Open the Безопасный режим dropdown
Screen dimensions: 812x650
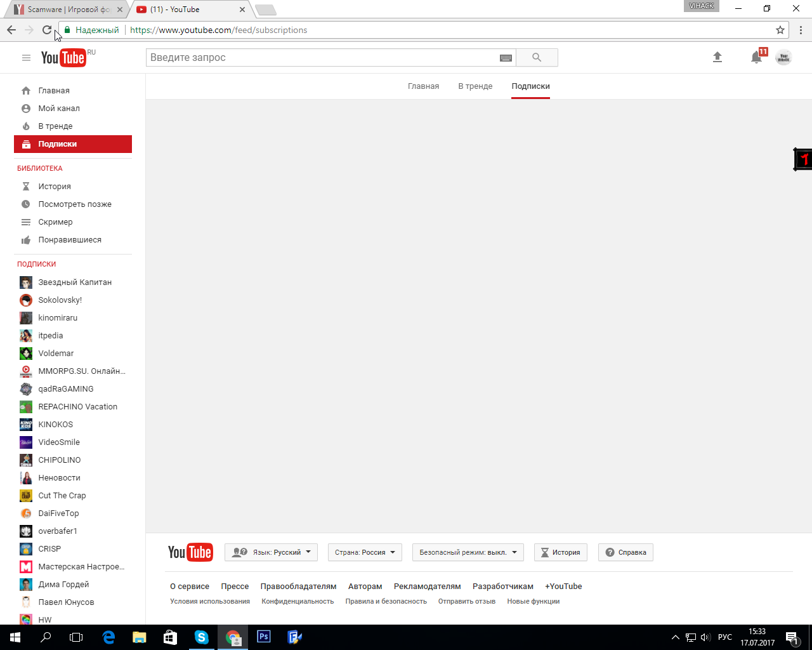[468, 552]
